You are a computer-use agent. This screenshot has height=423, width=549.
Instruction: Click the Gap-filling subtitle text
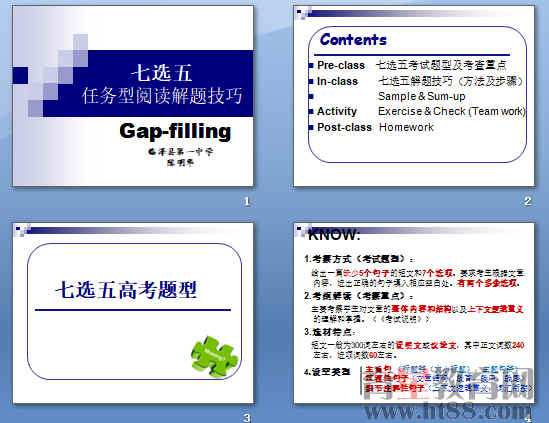[x=175, y=131]
